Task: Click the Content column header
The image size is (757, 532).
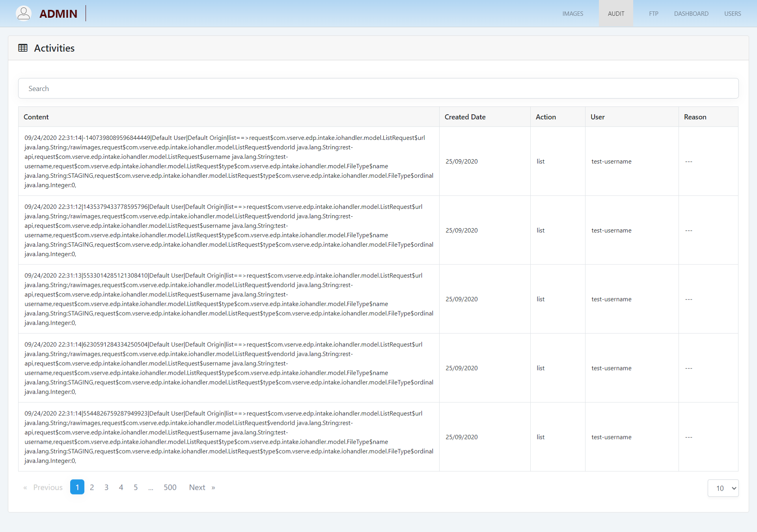Action: (36, 117)
